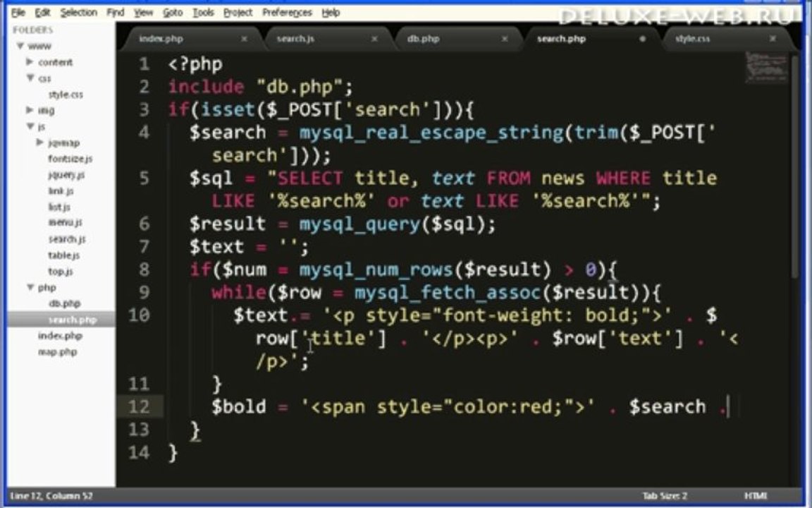Screen dimensions: 812x508
Task: Click 'mysql_num_rows' in line 8
Action: pos(376,270)
